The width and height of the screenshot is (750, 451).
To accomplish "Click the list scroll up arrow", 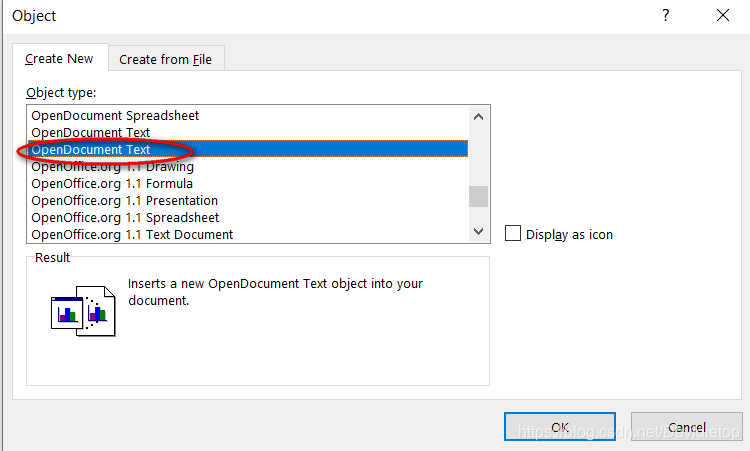I will point(478,117).
